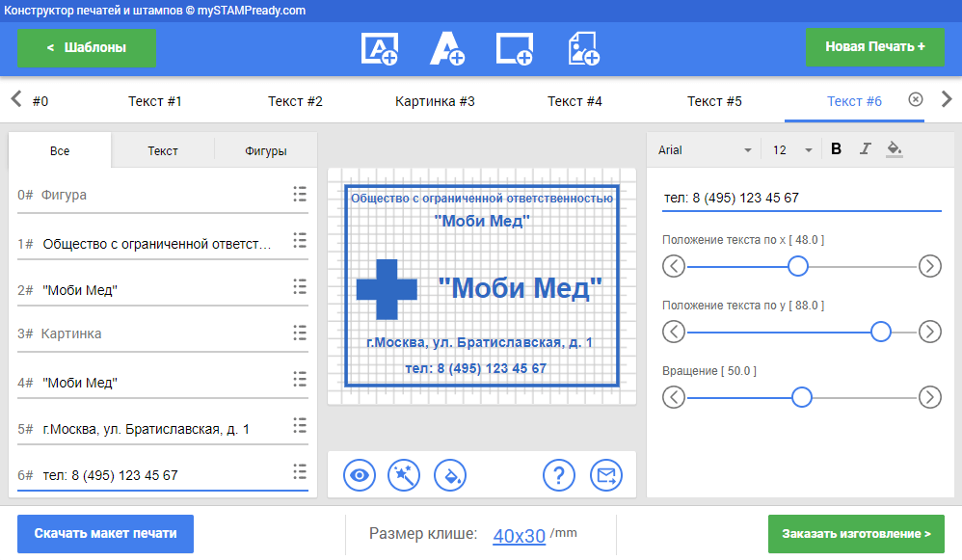This screenshot has height=560, width=962.
Task: Increase text x position with right arrow
Action: point(930,266)
